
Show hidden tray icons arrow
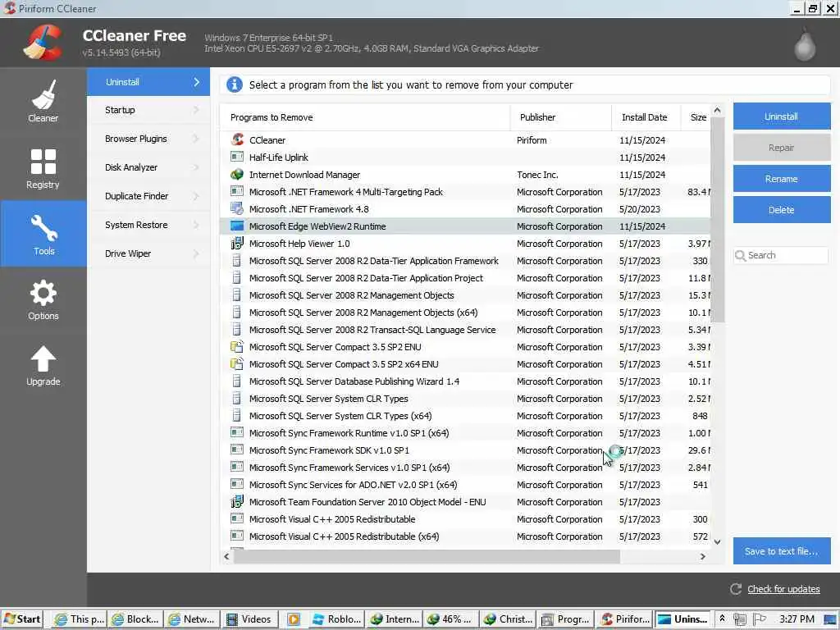coord(722,619)
